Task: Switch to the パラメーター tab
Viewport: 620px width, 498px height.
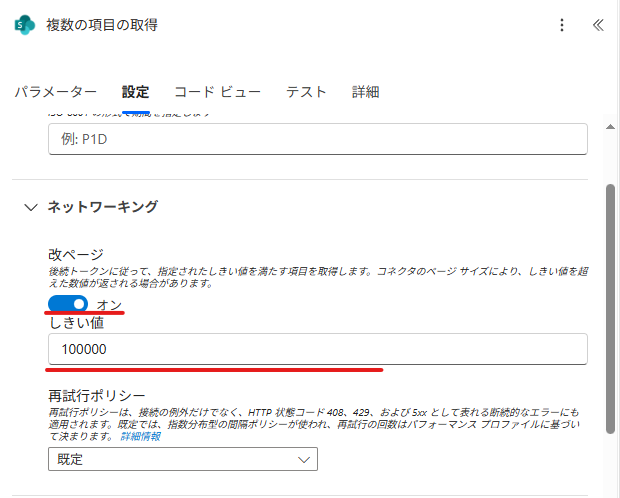Action: click(x=55, y=92)
